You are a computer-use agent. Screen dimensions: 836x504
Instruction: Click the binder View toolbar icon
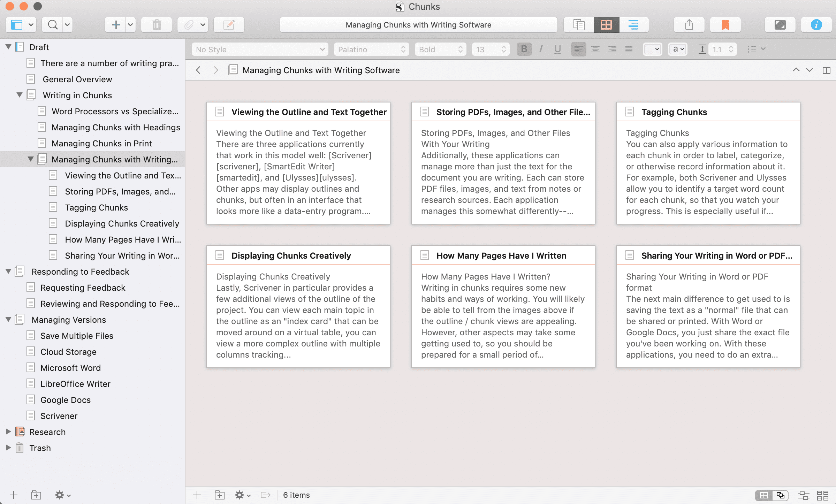(x=16, y=25)
